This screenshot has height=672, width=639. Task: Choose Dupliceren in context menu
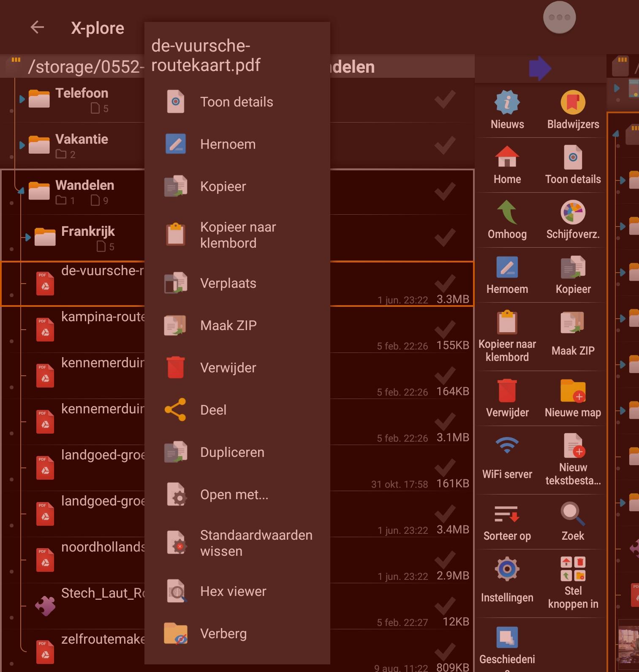pos(237,452)
